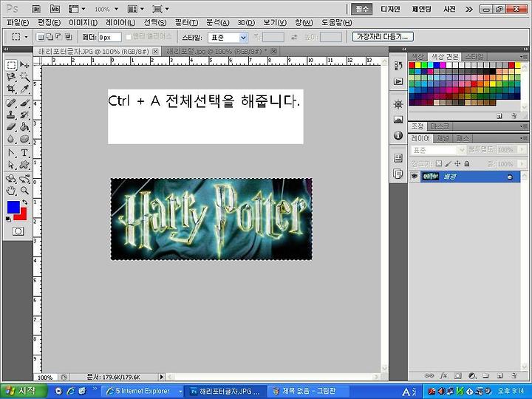Click the 가장자리 다듬기 (Refine Edge) button
The height and width of the screenshot is (399, 532).
383,37
